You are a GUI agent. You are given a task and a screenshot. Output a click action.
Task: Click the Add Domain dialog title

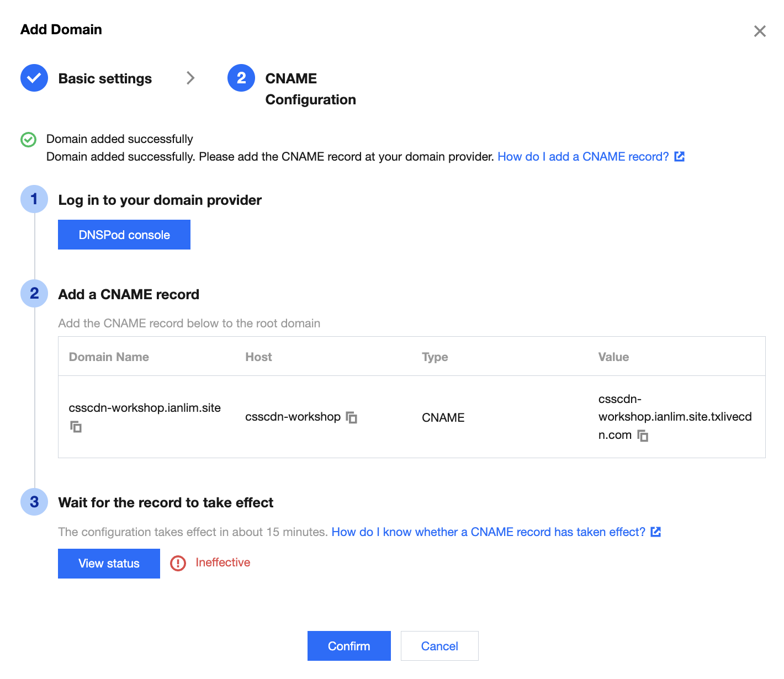point(61,29)
